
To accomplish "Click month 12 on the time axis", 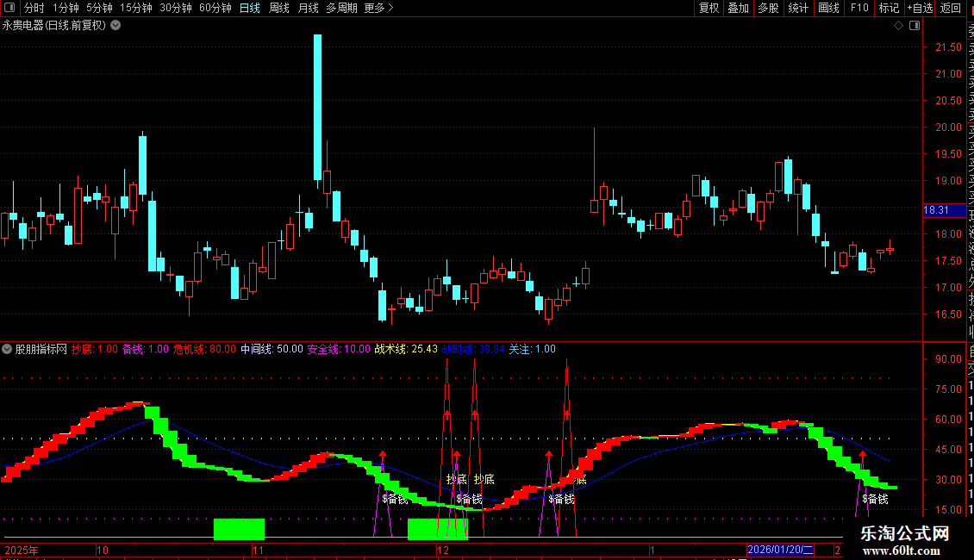I will pos(442,550).
